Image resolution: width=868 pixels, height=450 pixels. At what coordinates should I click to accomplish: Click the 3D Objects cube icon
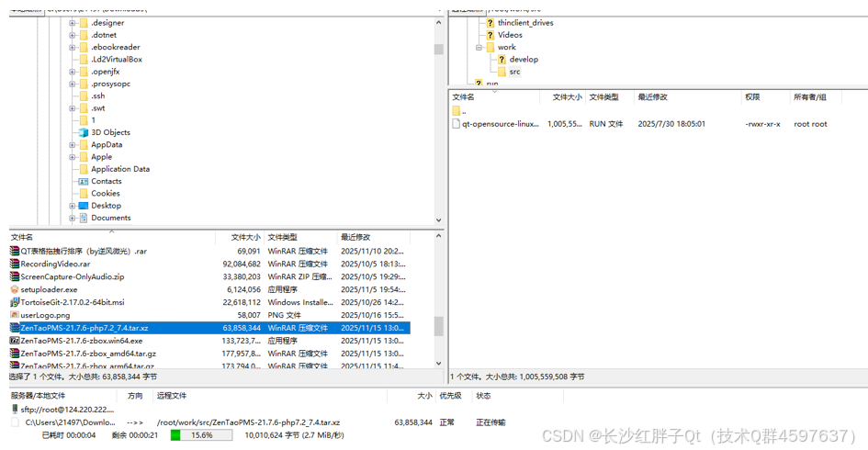(x=84, y=132)
